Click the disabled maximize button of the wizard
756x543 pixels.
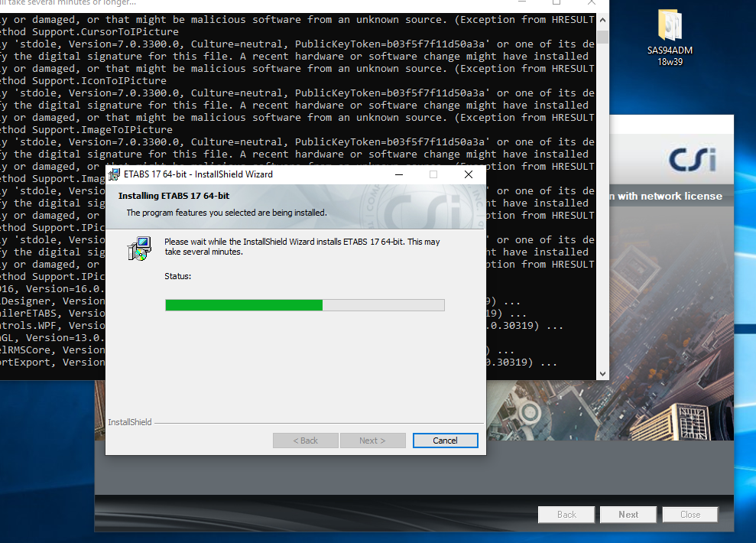coord(433,174)
